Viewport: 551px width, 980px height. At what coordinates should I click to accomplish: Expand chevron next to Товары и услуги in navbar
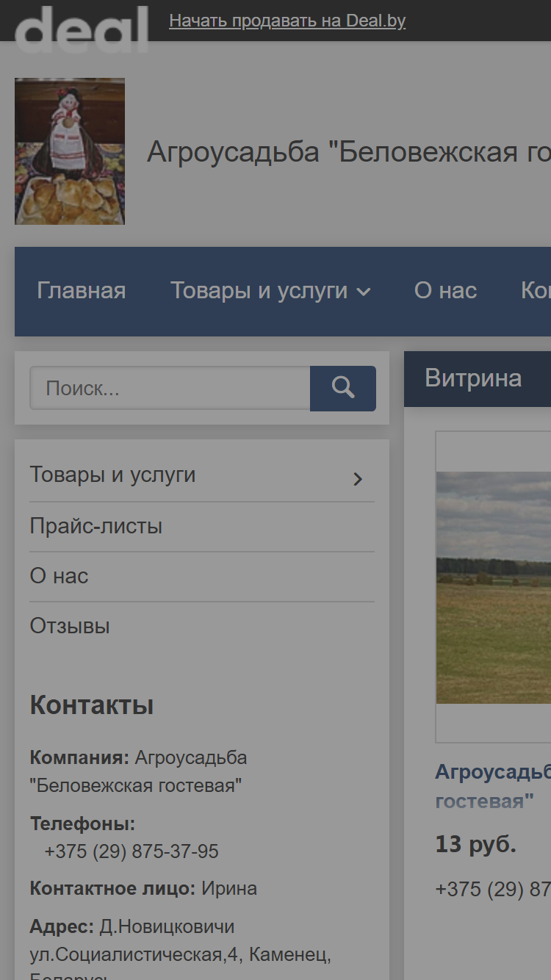click(x=364, y=292)
